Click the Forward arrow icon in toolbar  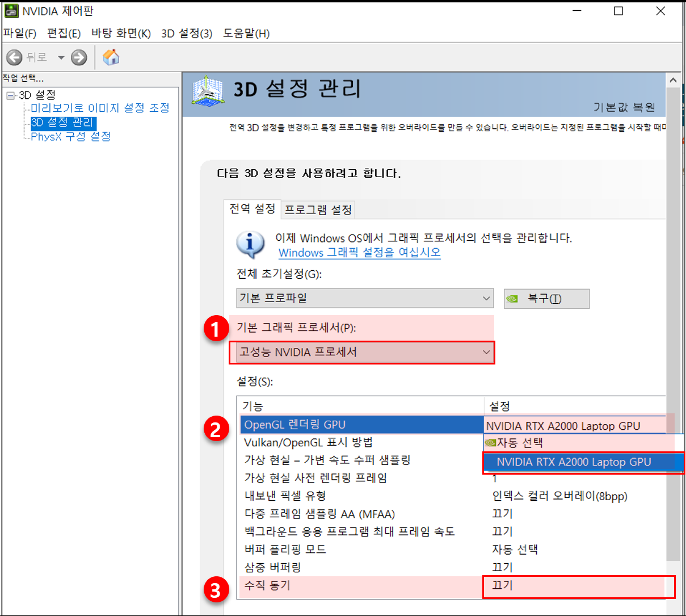[79, 57]
